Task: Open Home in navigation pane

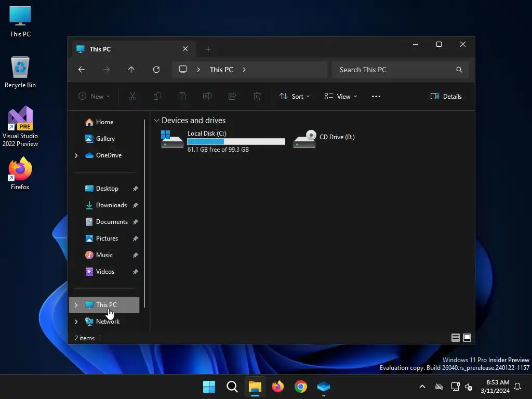Action: [104, 122]
